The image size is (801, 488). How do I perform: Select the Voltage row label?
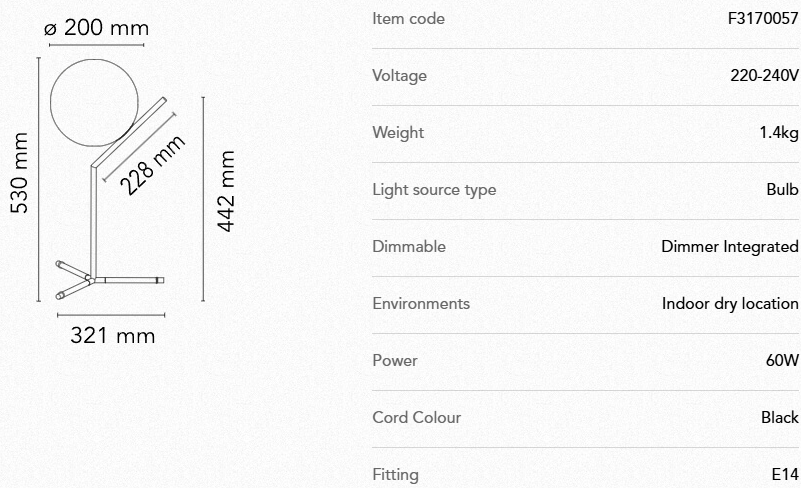(399, 75)
